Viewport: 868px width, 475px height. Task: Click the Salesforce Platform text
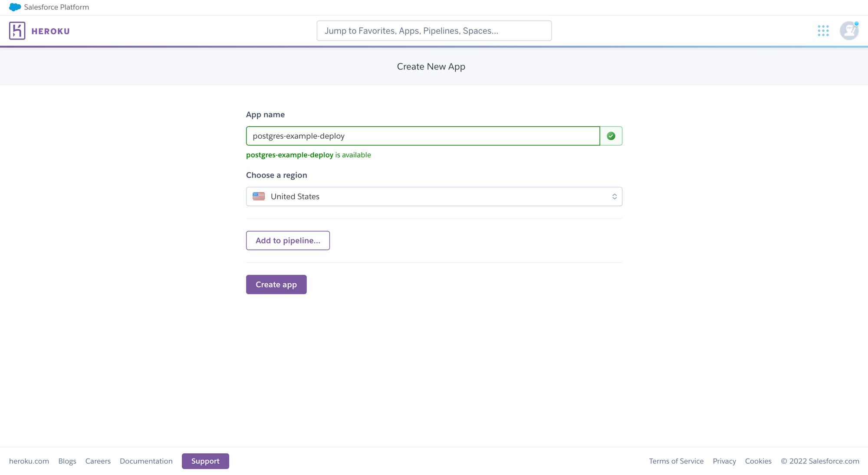pos(56,7)
